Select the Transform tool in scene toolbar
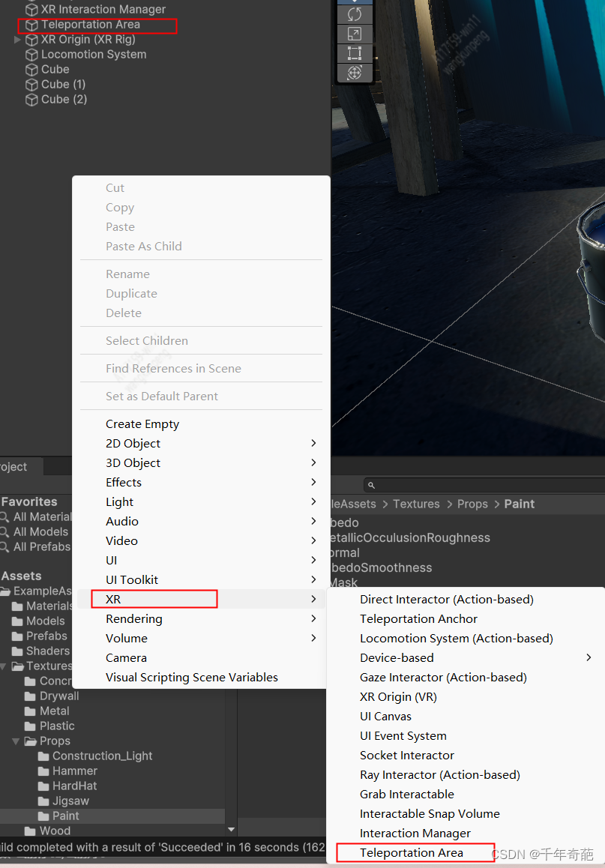Image resolution: width=605 pixels, height=868 pixels. (355, 73)
